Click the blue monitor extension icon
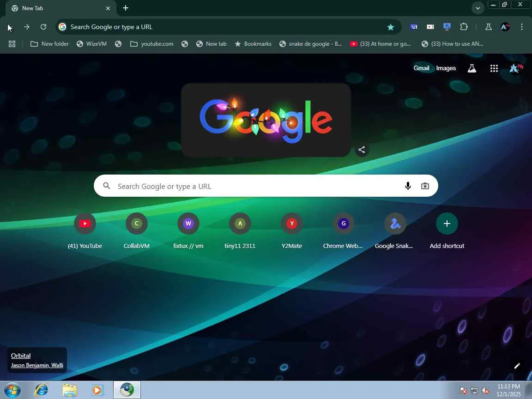Screen dimensions: 532x399 [447, 27]
